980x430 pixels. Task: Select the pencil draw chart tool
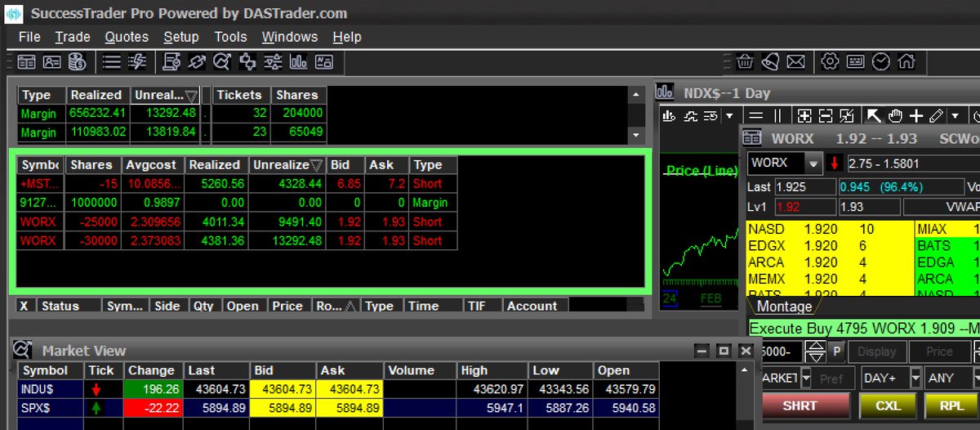937,116
